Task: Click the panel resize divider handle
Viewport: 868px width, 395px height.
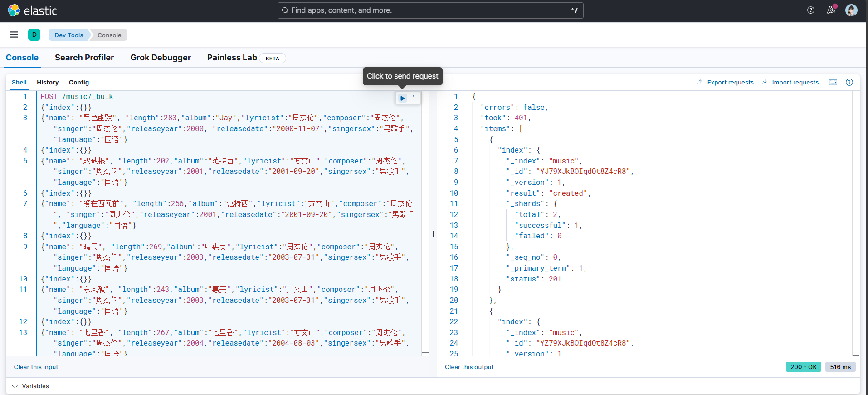Action: click(433, 234)
